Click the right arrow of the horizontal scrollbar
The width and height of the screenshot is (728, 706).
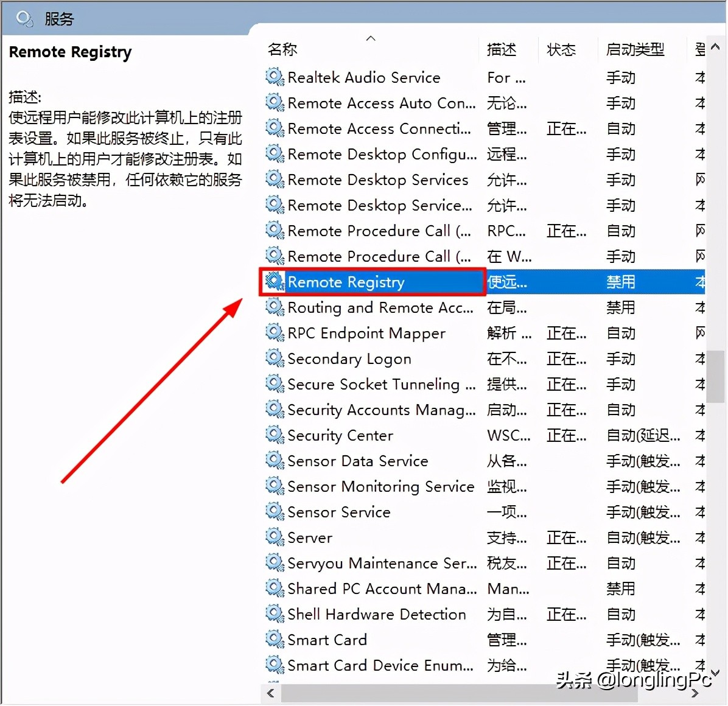click(695, 693)
